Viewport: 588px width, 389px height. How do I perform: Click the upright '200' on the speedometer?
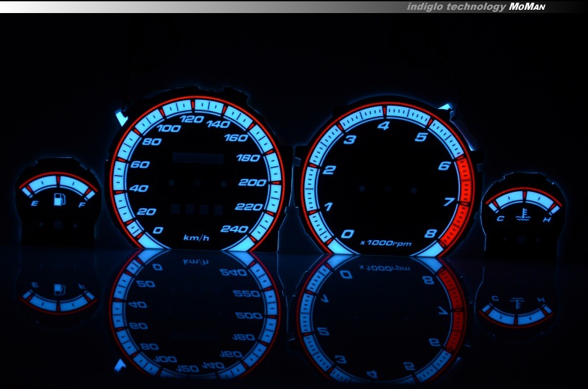point(252,183)
